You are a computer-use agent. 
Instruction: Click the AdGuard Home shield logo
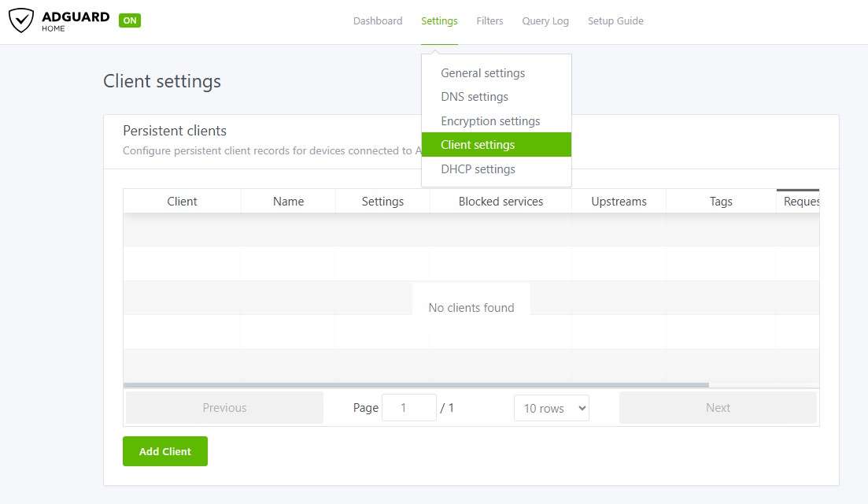21,20
